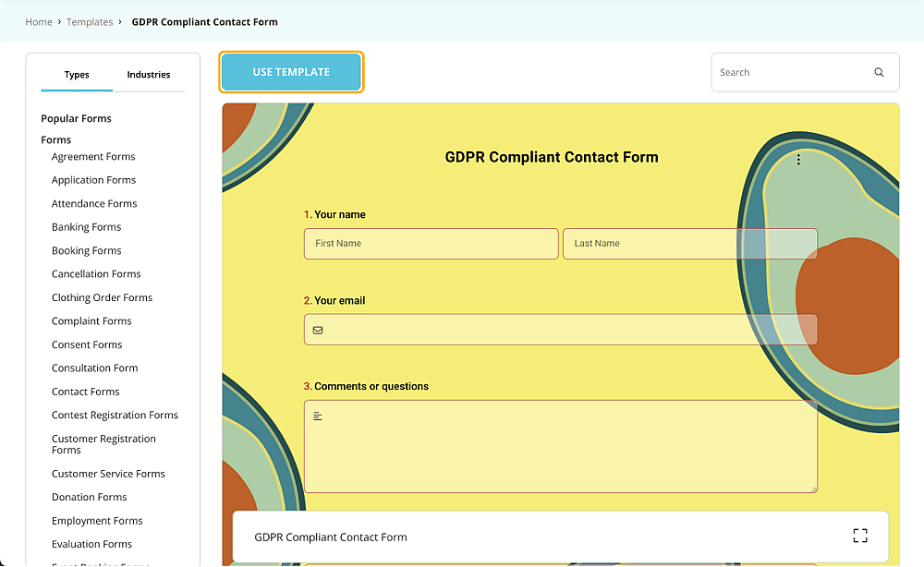This screenshot has height=567, width=924.
Task: Click the GDPR Compliant Contact Form preview title
Action: pyautogui.click(x=552, y=157)
